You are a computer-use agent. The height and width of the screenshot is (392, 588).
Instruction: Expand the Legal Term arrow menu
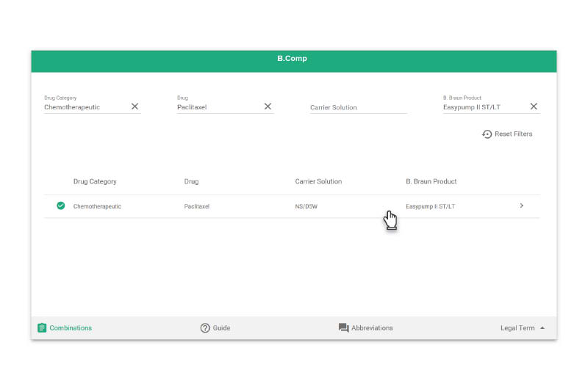[x=542, y=328]
